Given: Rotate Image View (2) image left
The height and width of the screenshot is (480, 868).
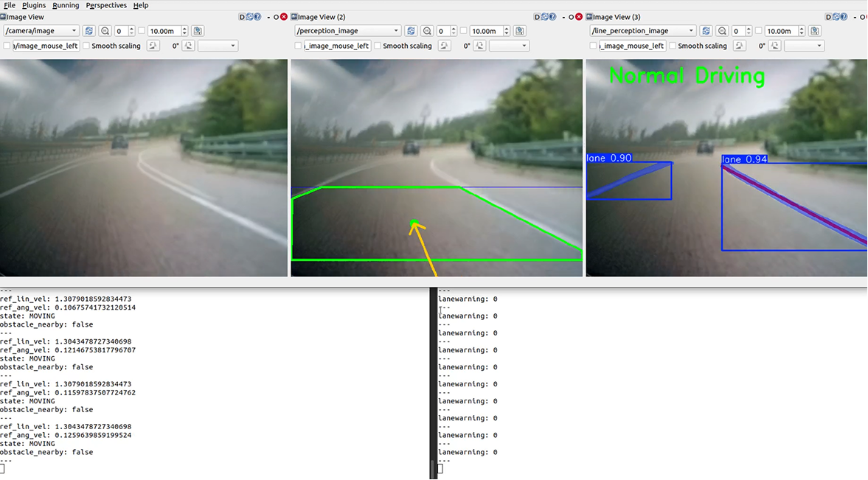Looking at the screenshot, I should point(445,46).
